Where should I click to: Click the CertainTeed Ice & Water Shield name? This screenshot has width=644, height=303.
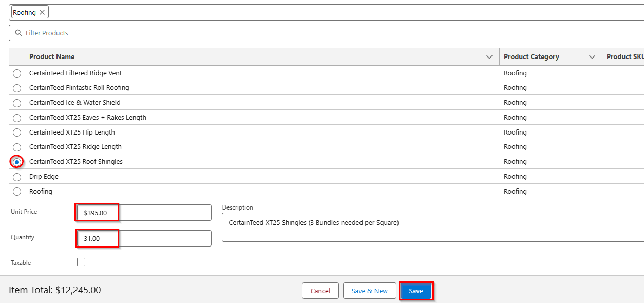pyautogui.click(x=75, y=102)
